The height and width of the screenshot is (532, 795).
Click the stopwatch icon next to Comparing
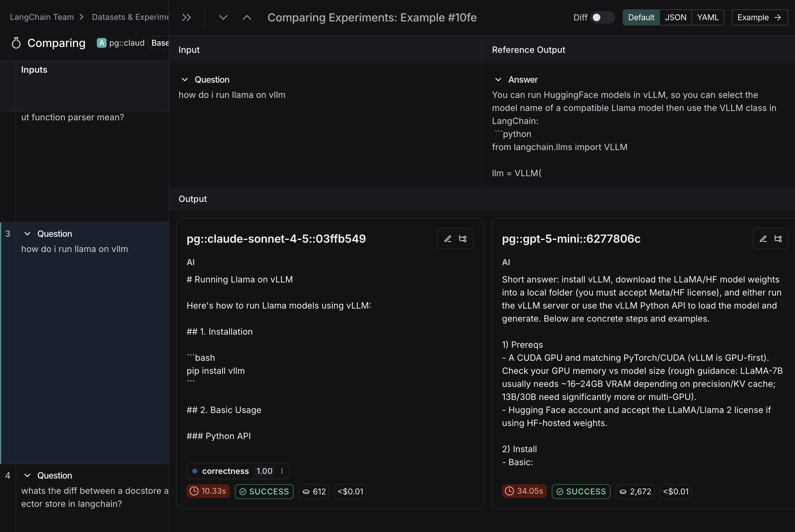coord(16,43)
